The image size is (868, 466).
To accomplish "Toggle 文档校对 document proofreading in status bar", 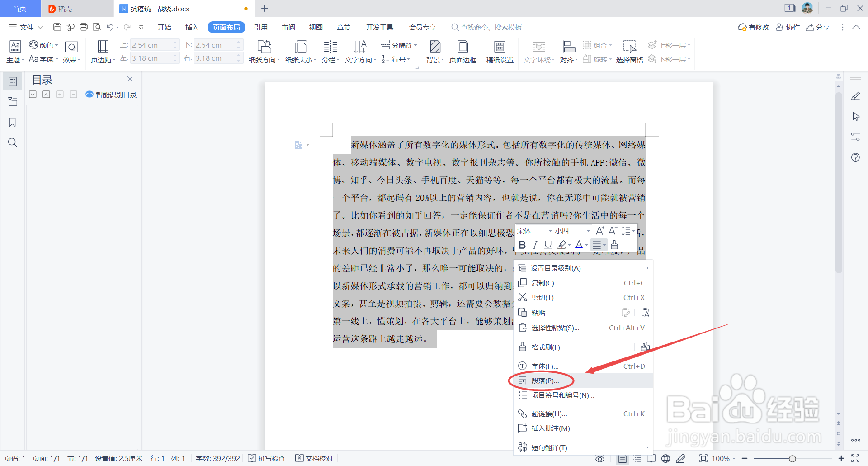I will (x=314, y=458).
